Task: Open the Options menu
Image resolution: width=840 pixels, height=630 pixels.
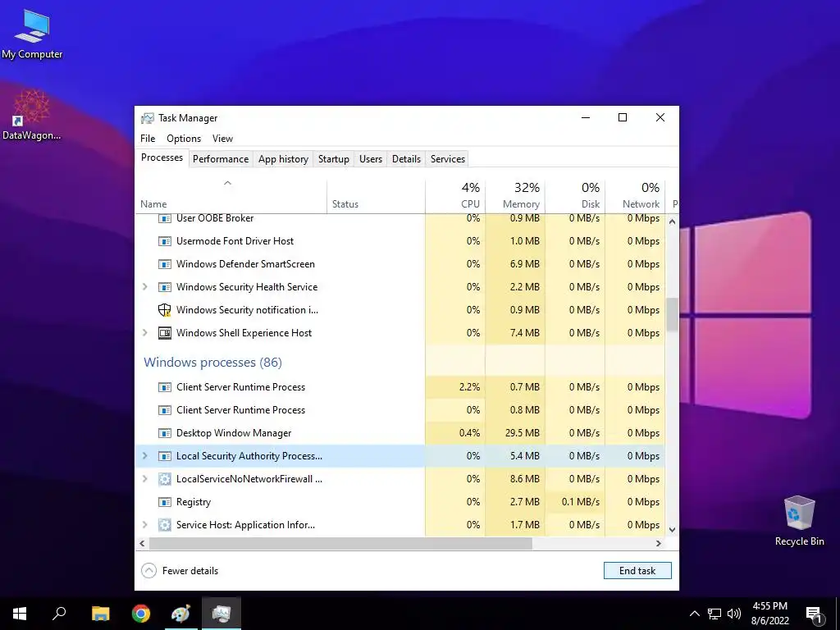Action: coord(184,138)
